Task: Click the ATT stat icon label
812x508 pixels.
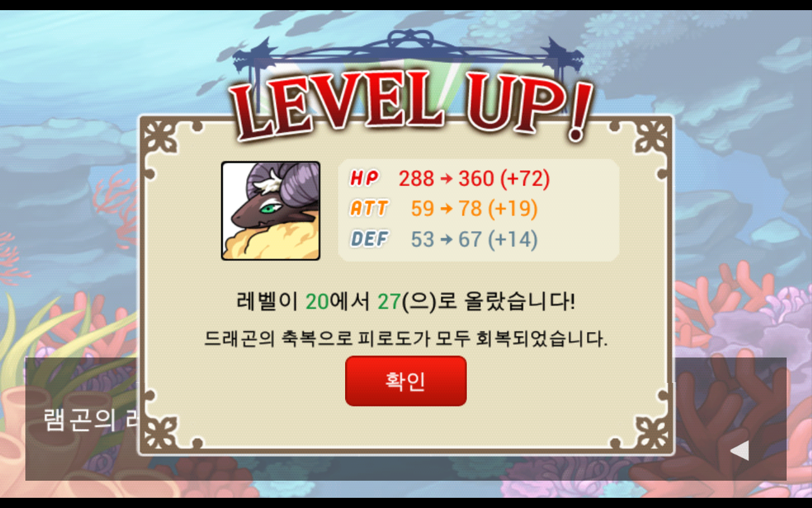Action: (x=369, y=208)
